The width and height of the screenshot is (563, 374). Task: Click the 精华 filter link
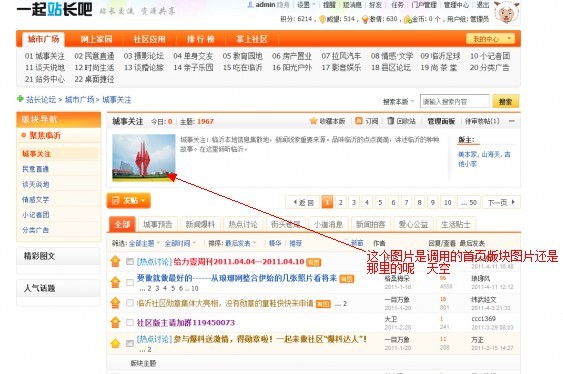pyautogui.click(x=275, y=243)
